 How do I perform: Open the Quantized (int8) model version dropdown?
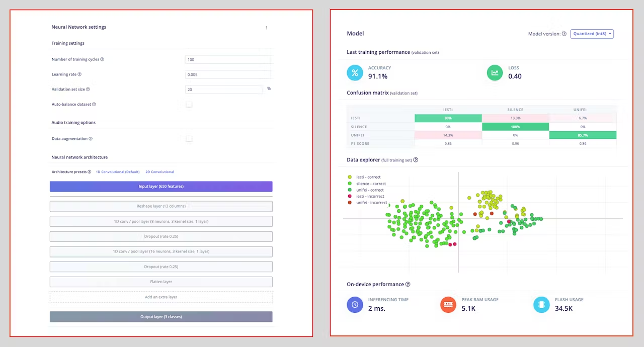592,34
